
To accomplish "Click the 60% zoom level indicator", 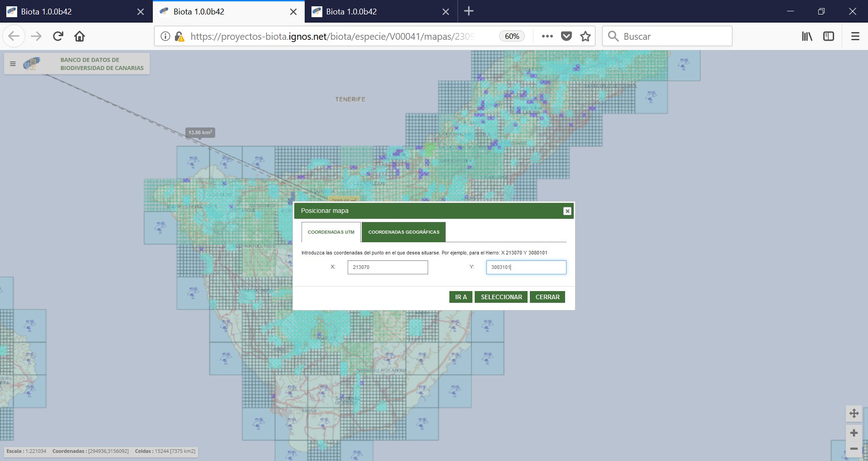I will 512,36.
